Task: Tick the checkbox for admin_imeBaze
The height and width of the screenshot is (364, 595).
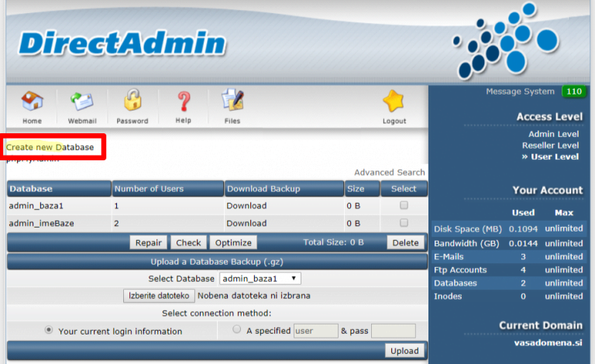Action: (404, 222)
